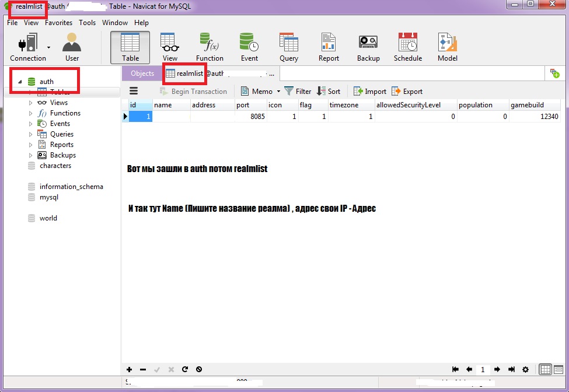Screen dimensions: 569x392
Task: Select the Function toolbar icon
Action: pos(210,47)
